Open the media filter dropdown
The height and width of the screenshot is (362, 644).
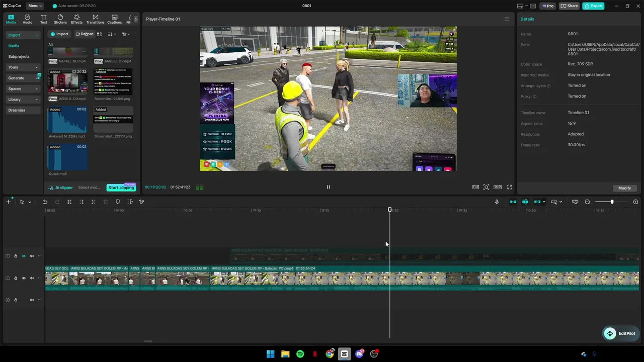(125, 34)
